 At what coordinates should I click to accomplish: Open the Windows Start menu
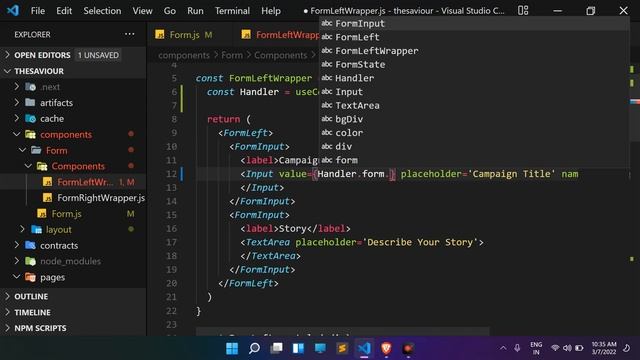click(232, 348)
